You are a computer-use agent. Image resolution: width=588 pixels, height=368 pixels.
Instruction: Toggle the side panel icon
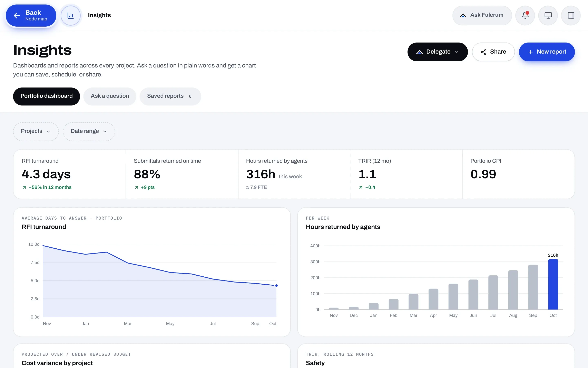tap(571, 15)
